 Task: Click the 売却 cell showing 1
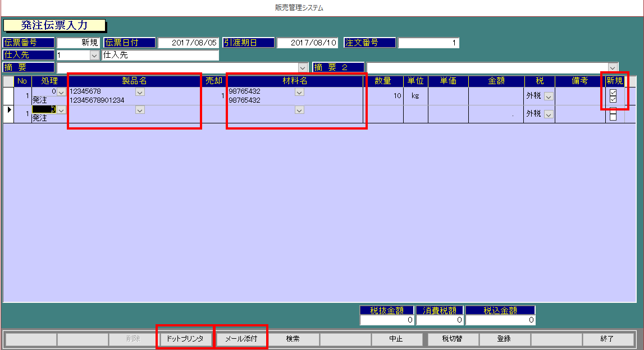pos(213,96)
